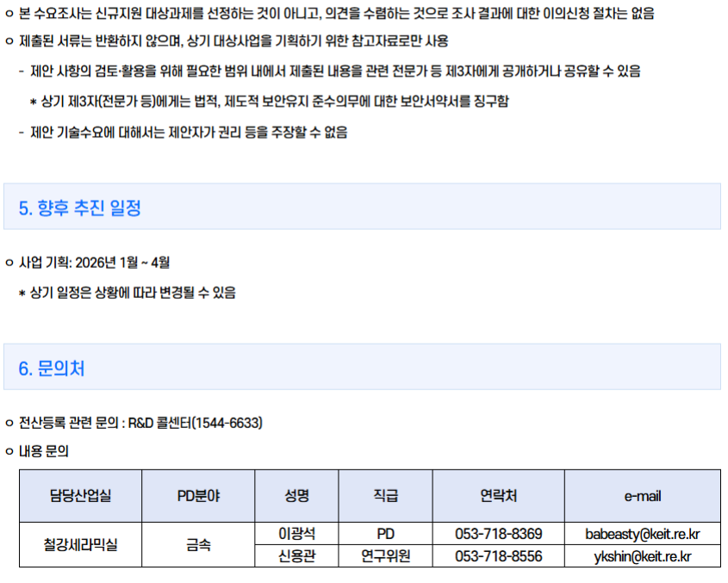Click the name '이광석' in the table
728x583 pixels.
pyautogui.click(x=296, y=534)
